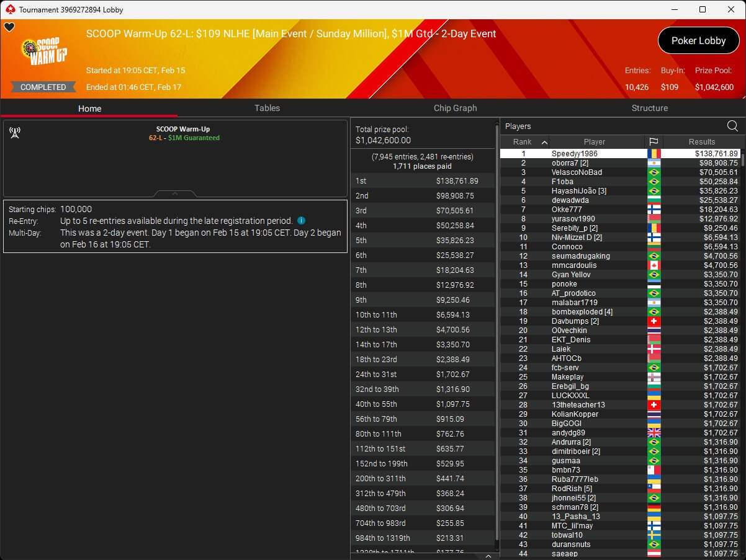Image resolution: width=746 pixels, height=560 pixels.
Task: Expand the bottom prize list chevron
Action: coord(488,556)
